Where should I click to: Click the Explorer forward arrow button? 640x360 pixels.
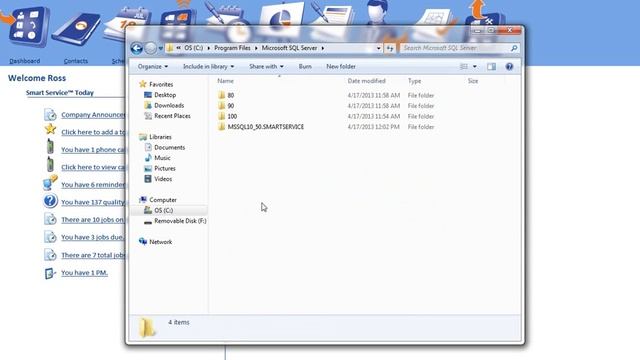151,48
